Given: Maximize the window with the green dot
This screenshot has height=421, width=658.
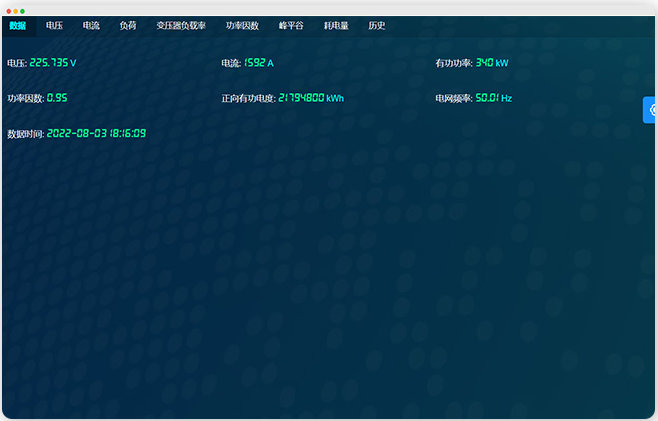Looking at the screenshot, I should pyautogui.click(x=23, y=10).
